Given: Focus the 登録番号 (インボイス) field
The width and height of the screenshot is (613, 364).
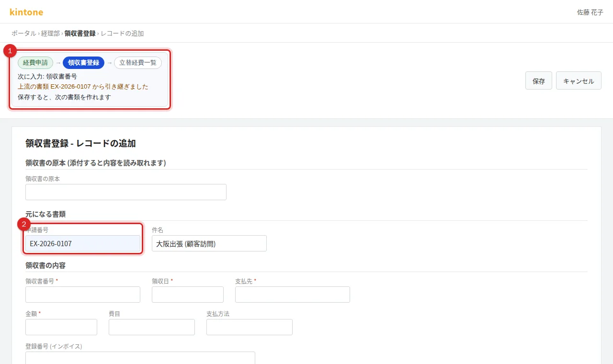Looking at the screenshot, I should (140, 358).
